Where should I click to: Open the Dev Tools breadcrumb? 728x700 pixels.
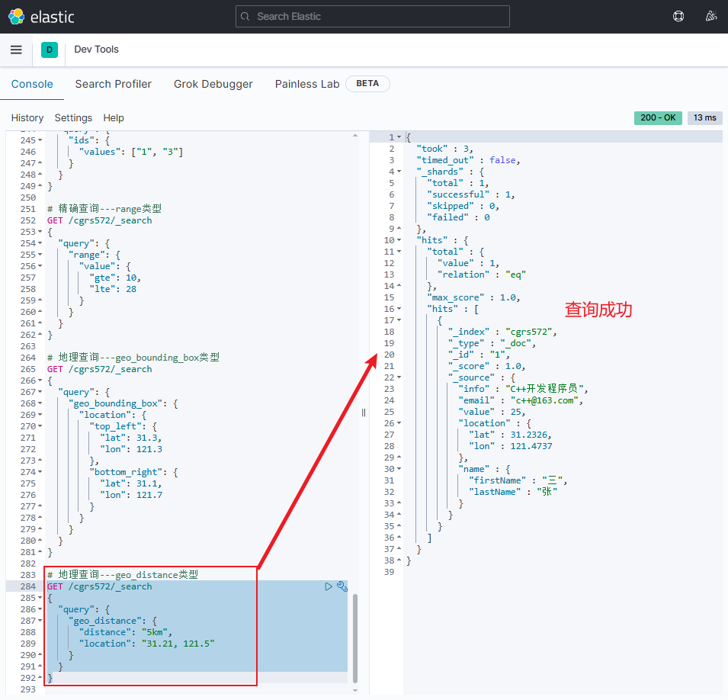click(x=97, y=50)
